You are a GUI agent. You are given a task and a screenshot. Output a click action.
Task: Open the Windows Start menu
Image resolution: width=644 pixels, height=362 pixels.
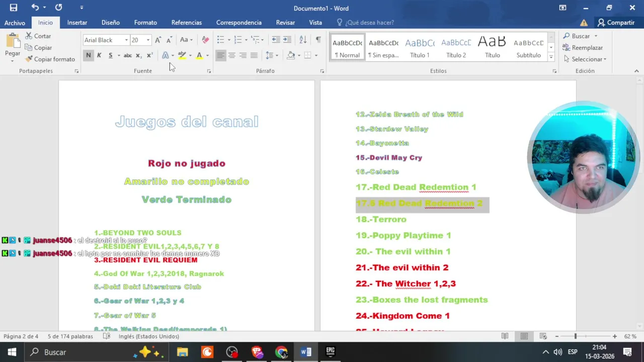tap(12, 352)
